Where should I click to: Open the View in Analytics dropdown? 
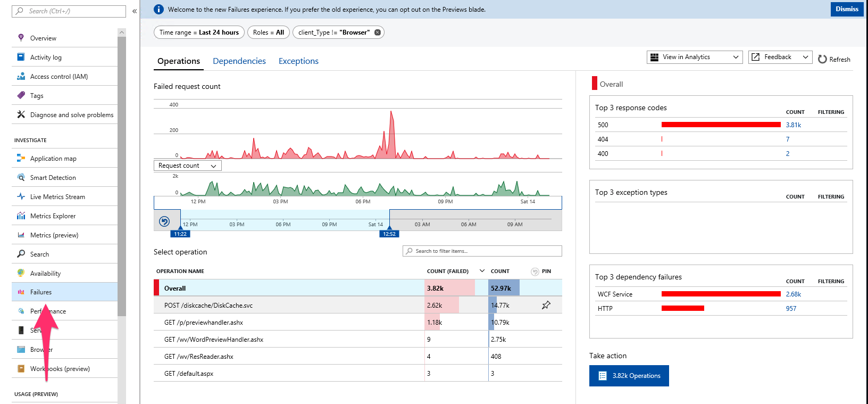pos(694,57)
